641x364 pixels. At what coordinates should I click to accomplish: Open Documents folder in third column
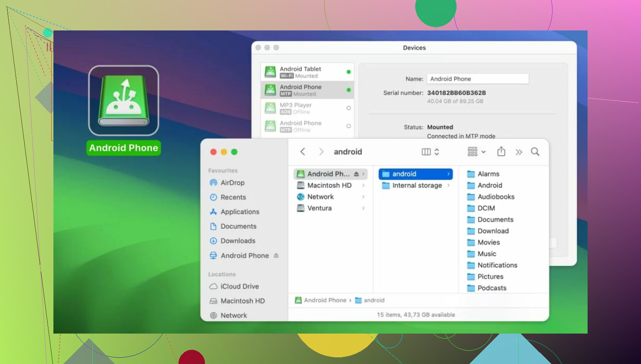(x=490, y=220)
